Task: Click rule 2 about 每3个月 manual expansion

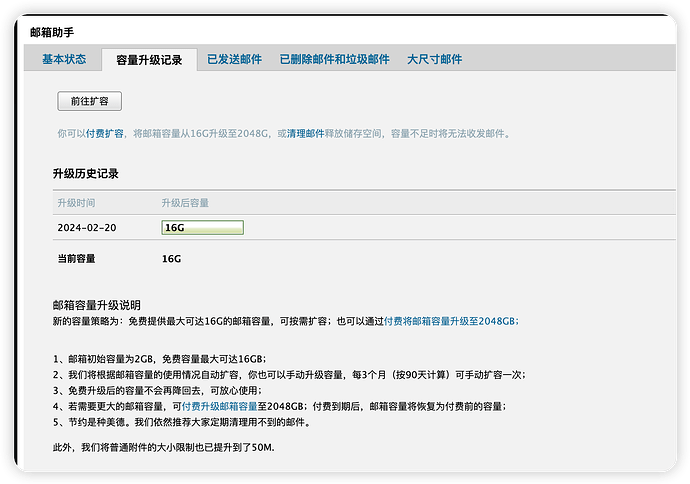Action: click(x=289, y=375)
